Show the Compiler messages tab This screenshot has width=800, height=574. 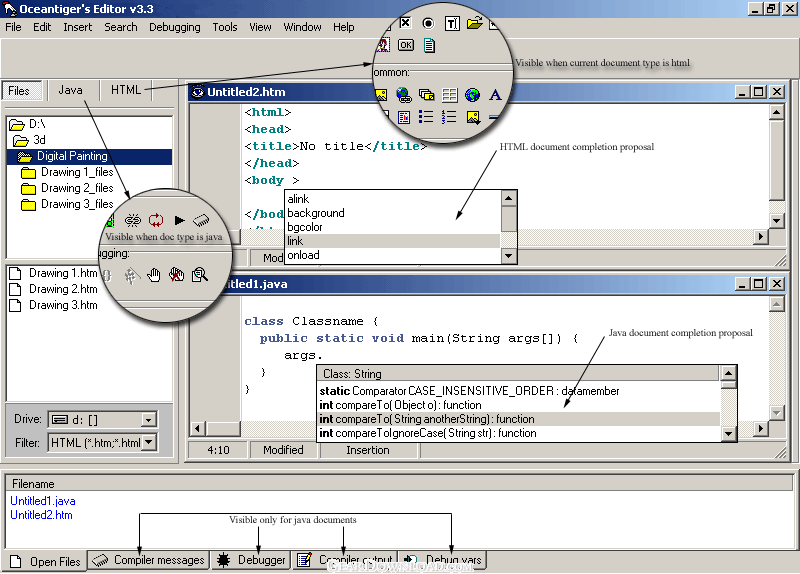(148, 560)
